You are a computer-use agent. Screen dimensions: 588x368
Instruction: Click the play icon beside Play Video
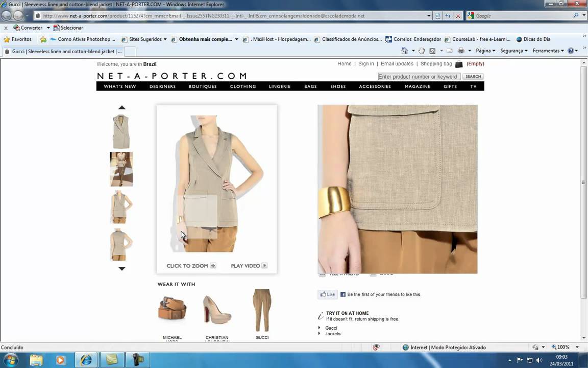(x=264, y=265)
